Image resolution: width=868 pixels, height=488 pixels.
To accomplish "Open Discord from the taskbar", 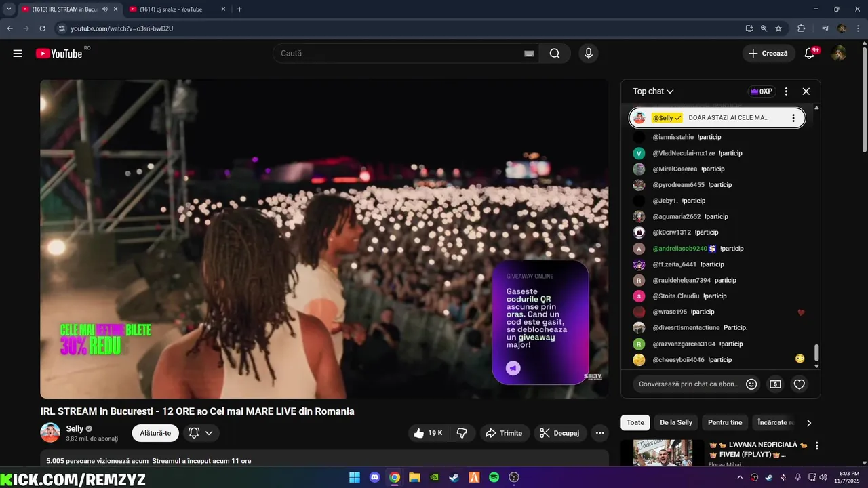I will (x=374, y=477).
